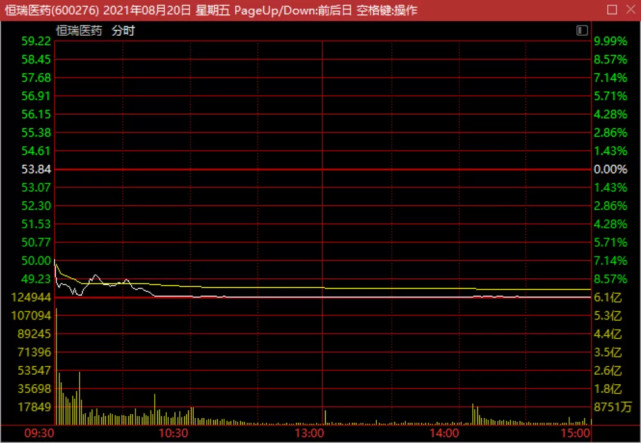Click price label 52.30
Image resolution: width=641 pixels, height=443 pixels.
coord(36,206)
